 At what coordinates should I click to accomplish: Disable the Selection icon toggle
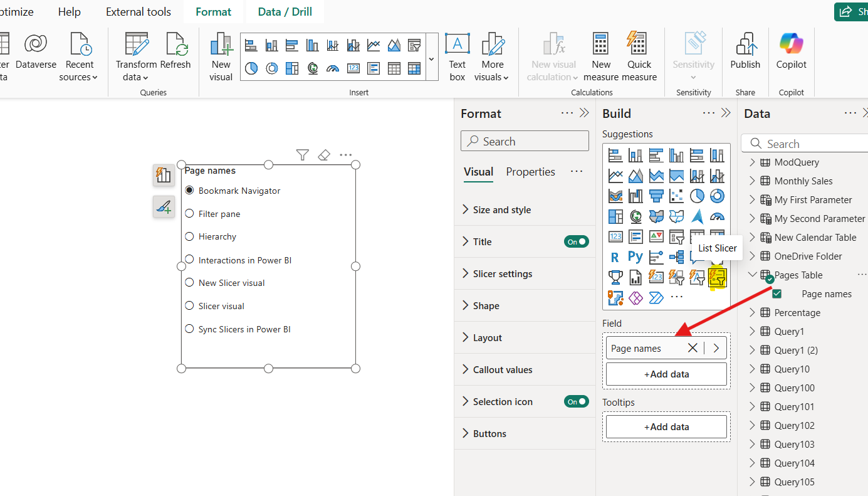576,401
